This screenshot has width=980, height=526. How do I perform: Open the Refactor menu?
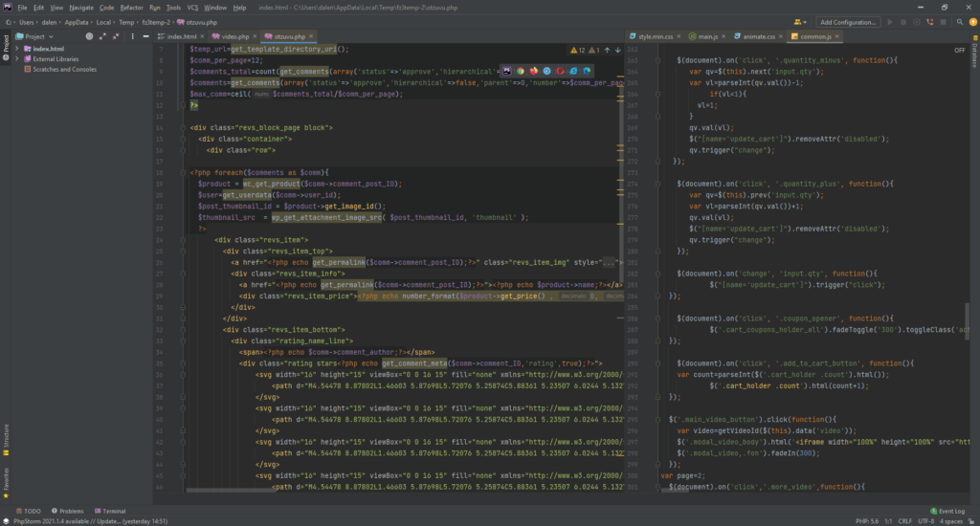(131, 7)
